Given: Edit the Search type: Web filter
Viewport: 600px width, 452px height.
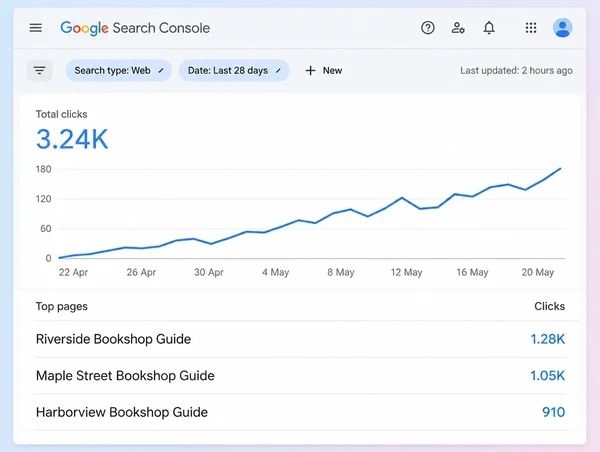Looking at the screenshot, I should [119, 70].
